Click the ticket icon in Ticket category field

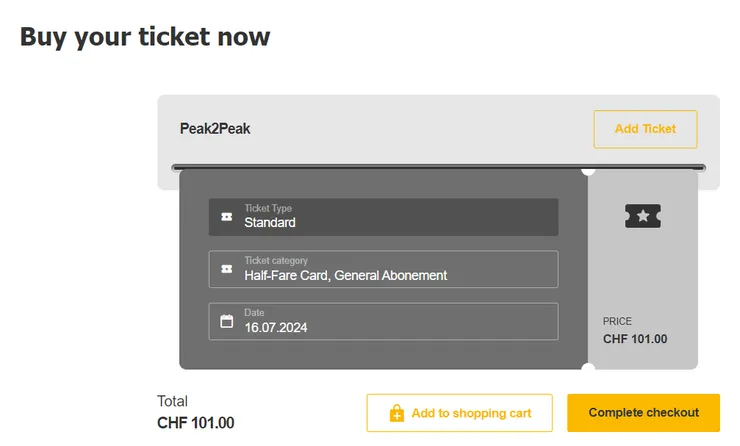tap(227, 269)
